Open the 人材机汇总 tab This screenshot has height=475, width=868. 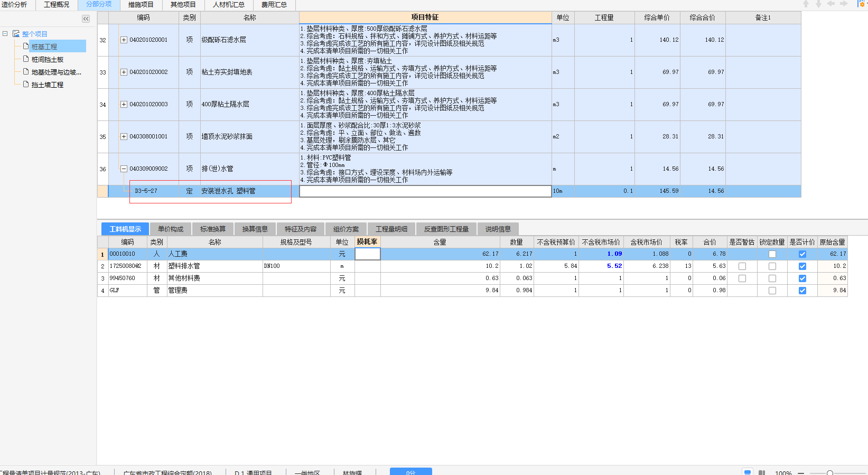pos(229,4)
